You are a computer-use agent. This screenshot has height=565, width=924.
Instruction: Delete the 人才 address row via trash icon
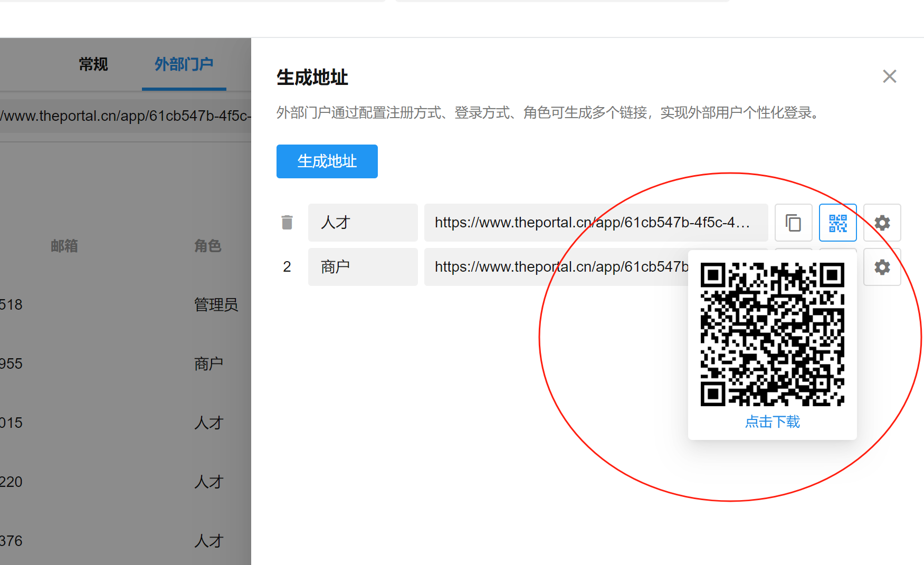pos(287,223)
